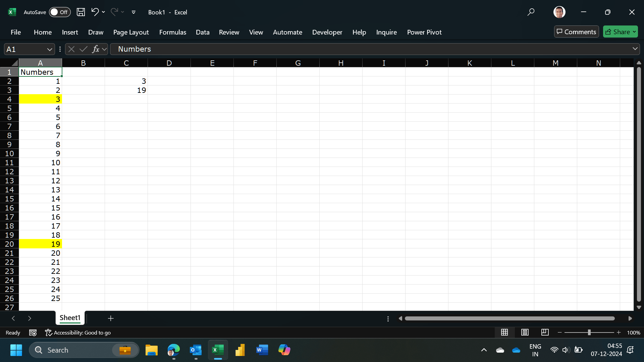Switch to Page Break Preview icon
Viewport: 644px width, 362px height.
pos(545,332)
